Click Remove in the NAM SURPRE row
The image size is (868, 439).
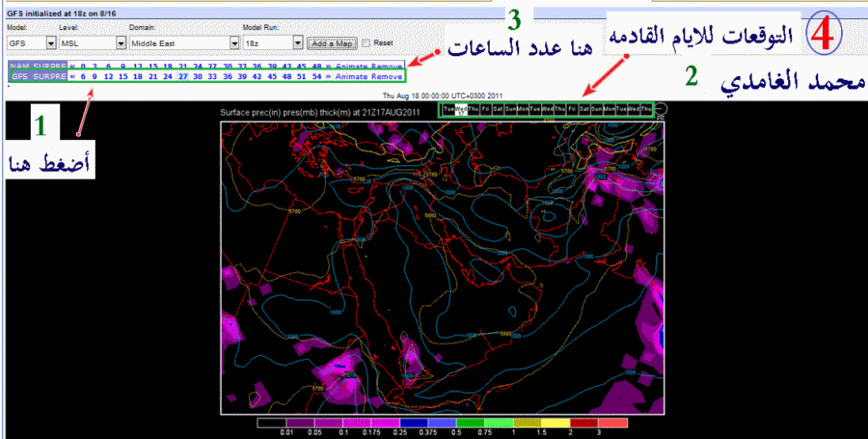point(387,67)
